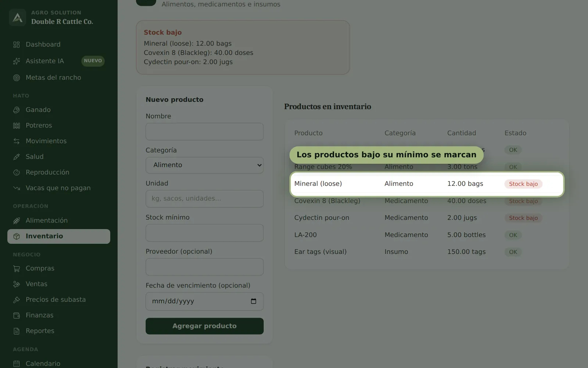Open the Categoría dropdown set to Alimento

pos(204,165)
